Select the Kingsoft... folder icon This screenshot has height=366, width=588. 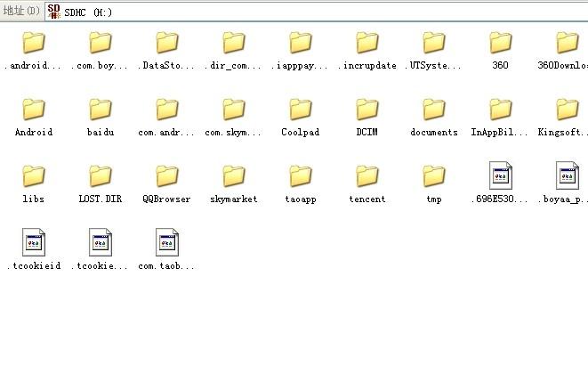(x=568, y=110)
